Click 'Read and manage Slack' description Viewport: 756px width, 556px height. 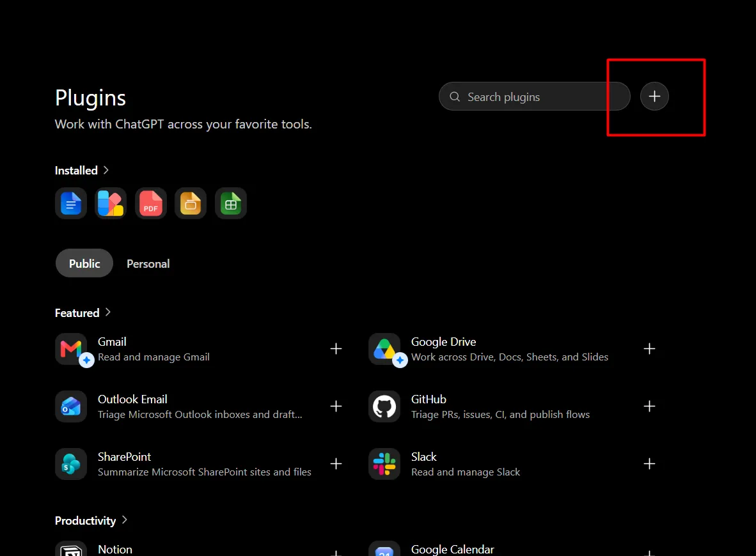pyautogui.click(x=466, y=472)
